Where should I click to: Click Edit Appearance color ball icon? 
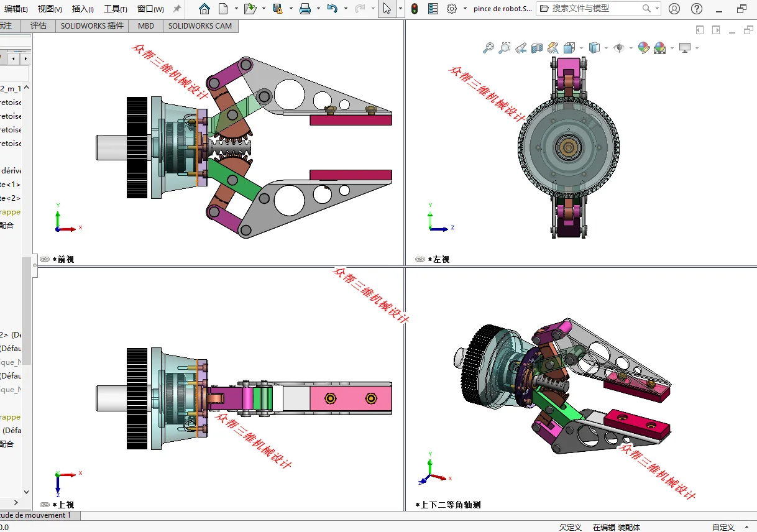(x=644, y=48)
